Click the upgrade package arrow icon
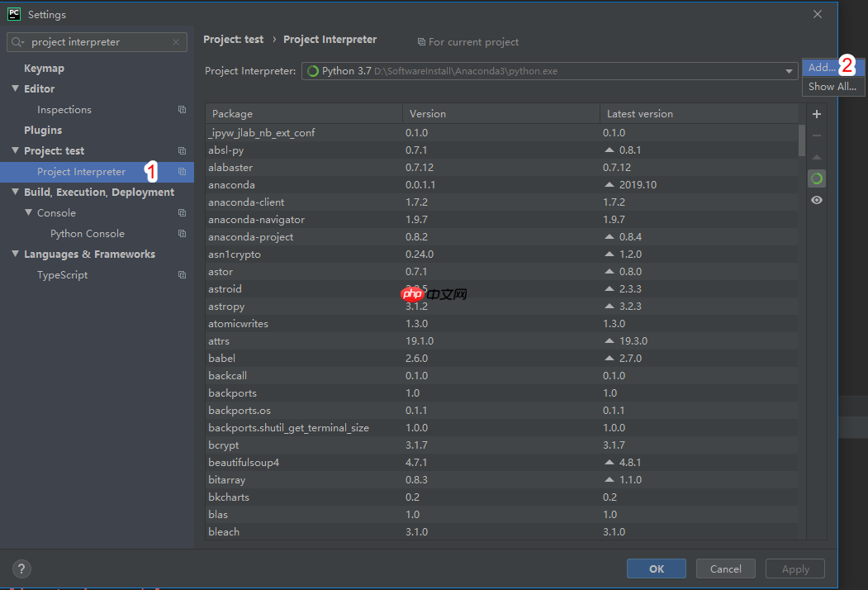The width and height of the screenshot is (868, 590). [817, 157]
